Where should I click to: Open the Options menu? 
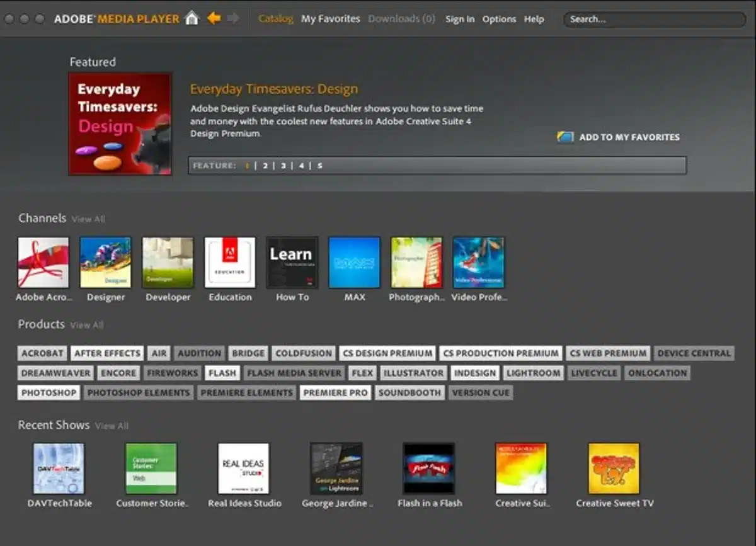pyautogui.click(x=499, y=19)
